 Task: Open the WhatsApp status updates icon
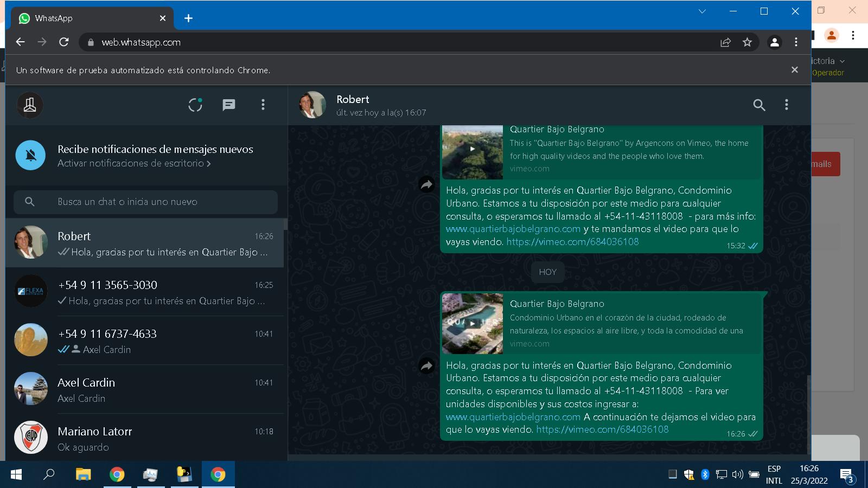[x=195, y=105]
